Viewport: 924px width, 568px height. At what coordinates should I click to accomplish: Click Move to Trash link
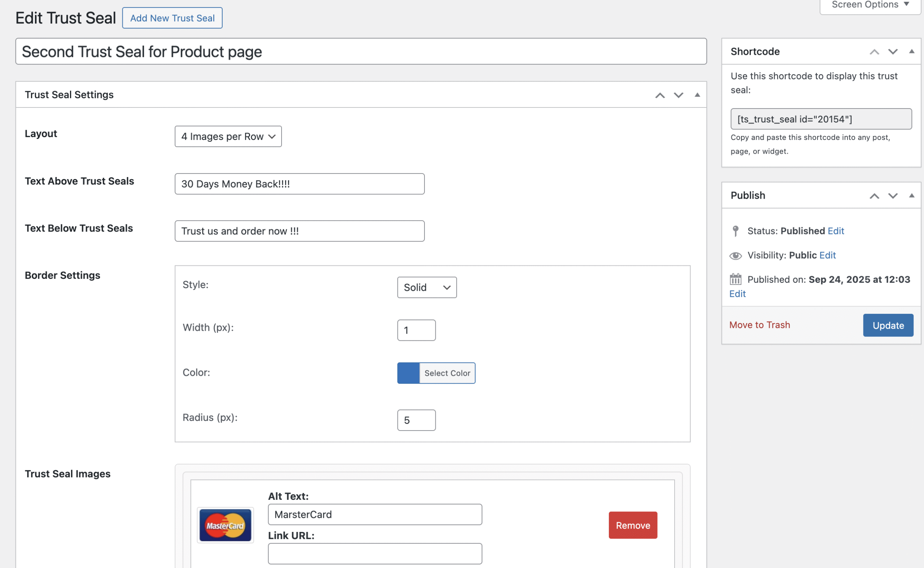coord(759,325)
